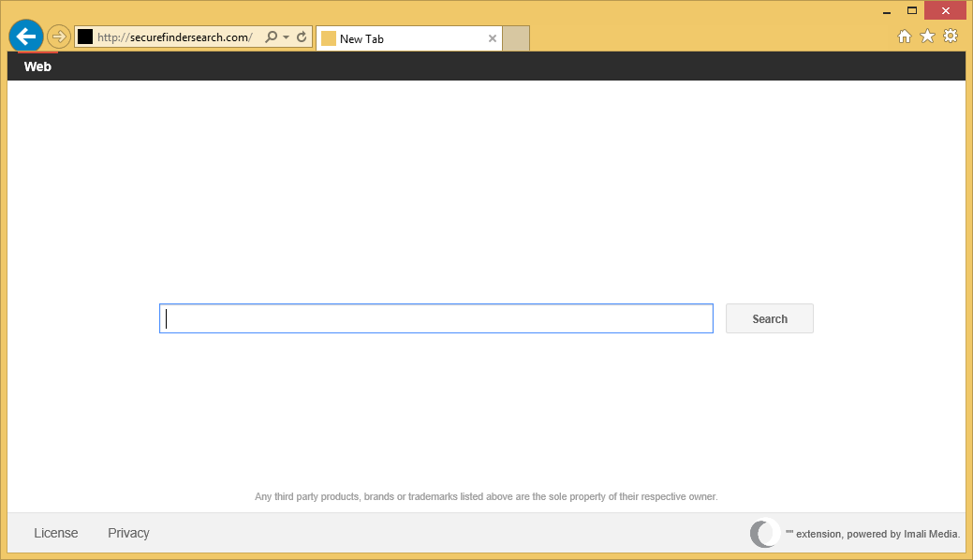Click the crescent moon extension logo
Viewport: 973px width, 560px height.
pyautogui.click(x=764, y=533)
